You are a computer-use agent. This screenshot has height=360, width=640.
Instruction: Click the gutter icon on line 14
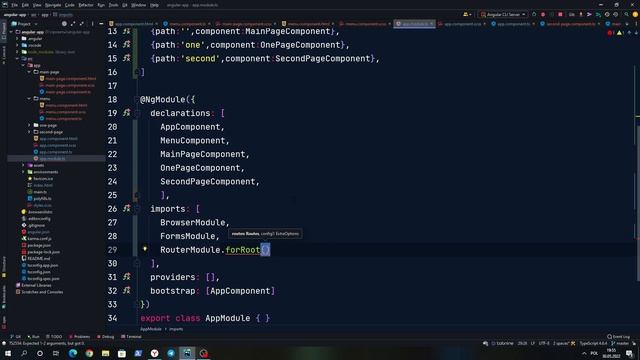click(127, 44)
